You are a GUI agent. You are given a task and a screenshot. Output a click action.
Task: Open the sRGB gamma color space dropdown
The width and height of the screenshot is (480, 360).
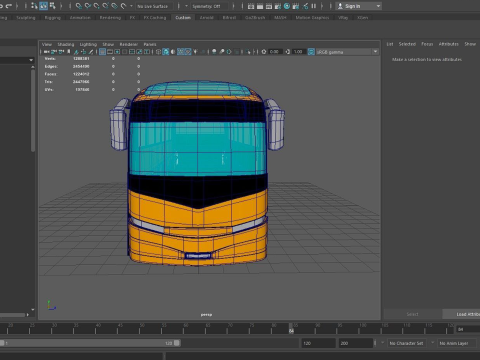347,52
